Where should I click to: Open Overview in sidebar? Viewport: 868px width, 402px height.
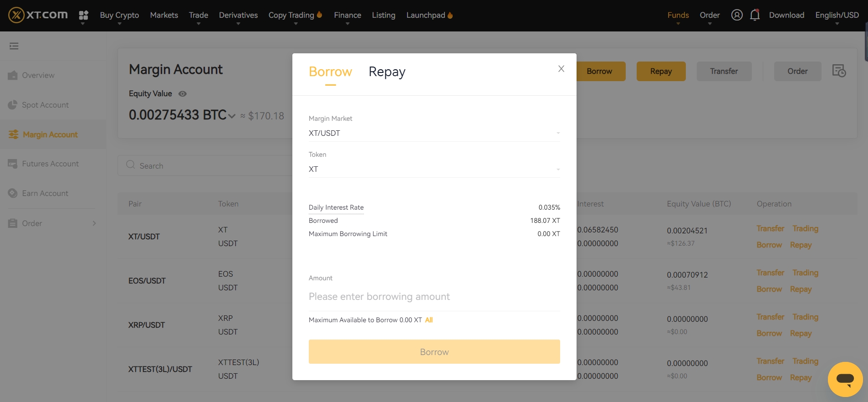38,75
